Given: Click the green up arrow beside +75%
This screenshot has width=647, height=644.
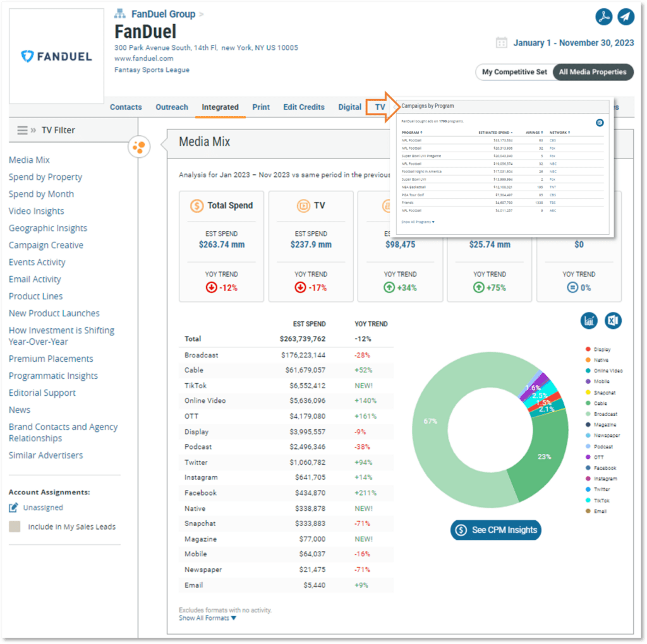Looking at the screenshot, I should pyautogui.click(x=479, y=287).
